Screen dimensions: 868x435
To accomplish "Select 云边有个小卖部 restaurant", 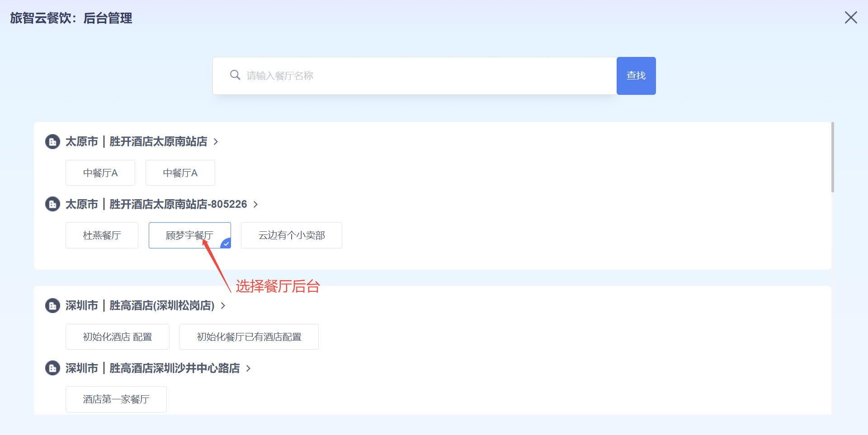I will tap(292, 235).
